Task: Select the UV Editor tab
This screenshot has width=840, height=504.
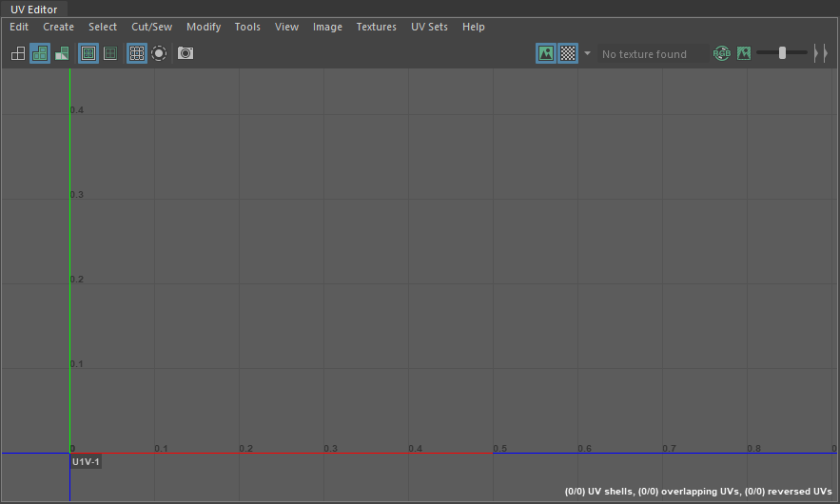Action: click(34, 10)
